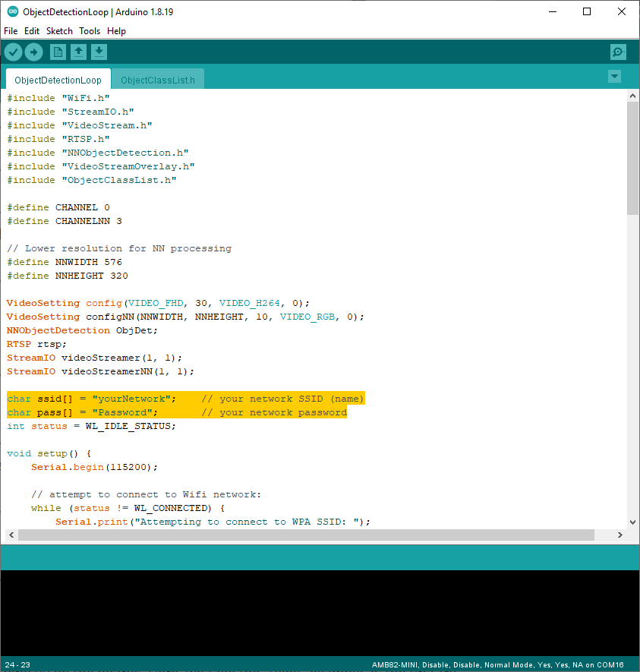Click the Open sketch up-arrow icon

click(x=78, y=52)
